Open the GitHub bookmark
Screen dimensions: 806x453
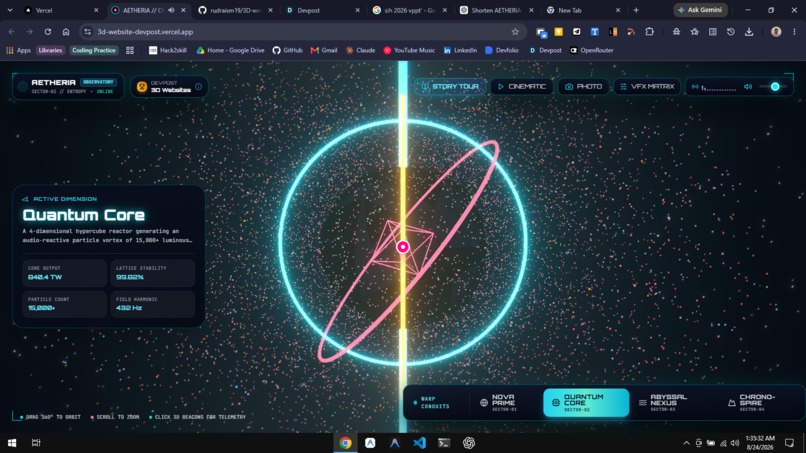coord(287,50)
